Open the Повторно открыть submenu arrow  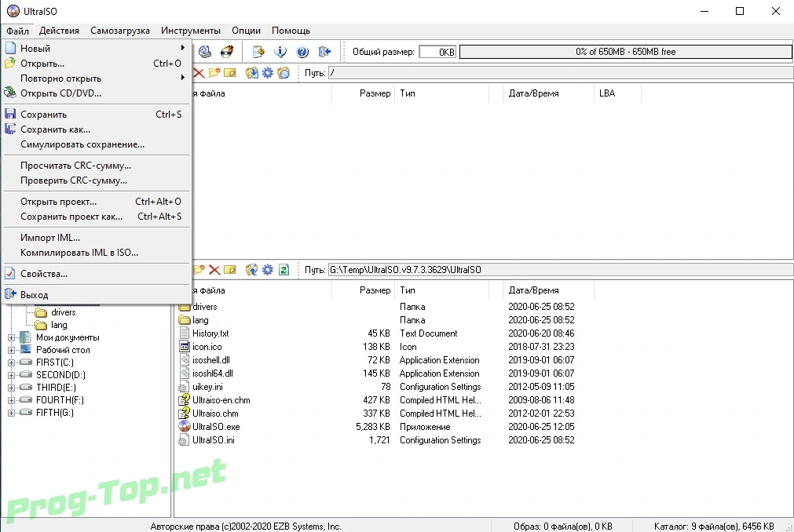tap(183, 78)
